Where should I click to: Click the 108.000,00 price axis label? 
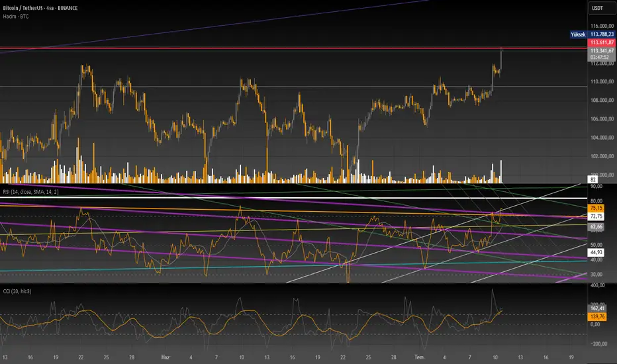click(602, 101)
